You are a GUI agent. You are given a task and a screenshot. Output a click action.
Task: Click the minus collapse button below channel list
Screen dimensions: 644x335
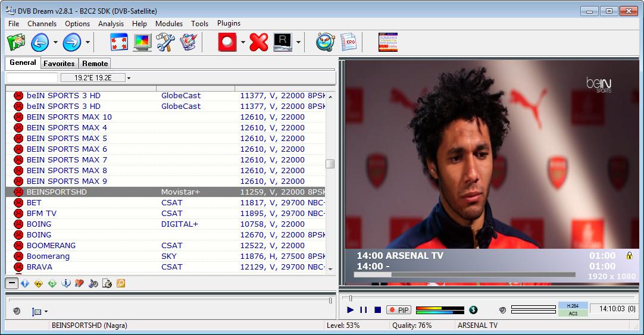[12, 283]
